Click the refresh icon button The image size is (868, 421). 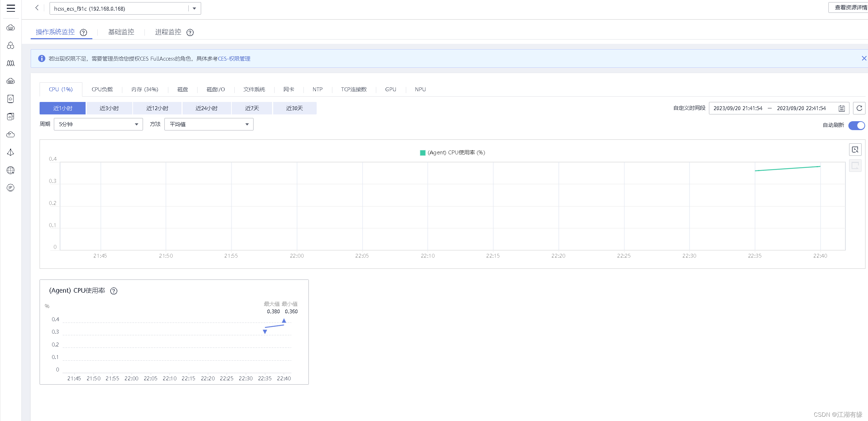pyautogui.click(x=859, y=108)
